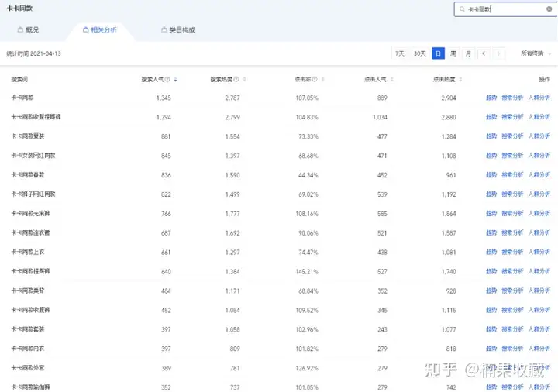Open the 类目构成 tab
558x392 pixels.
pos(178,30)
